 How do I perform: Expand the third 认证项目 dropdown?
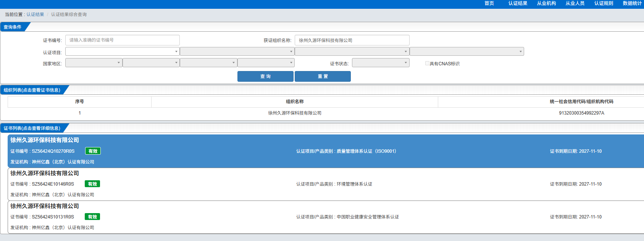click(352, 52)
